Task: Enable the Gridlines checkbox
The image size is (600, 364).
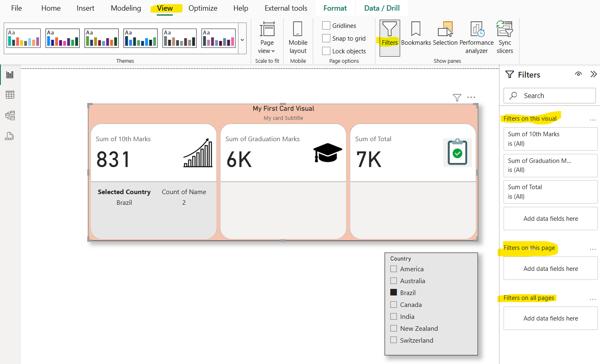Action: pyautogui.click(x=326, y=25)
